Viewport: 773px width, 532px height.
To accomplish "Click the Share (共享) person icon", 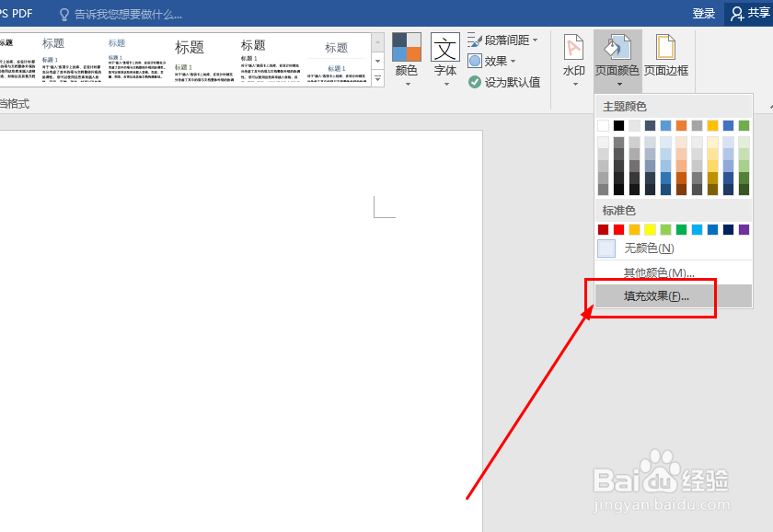I will [x=737, y=14].
